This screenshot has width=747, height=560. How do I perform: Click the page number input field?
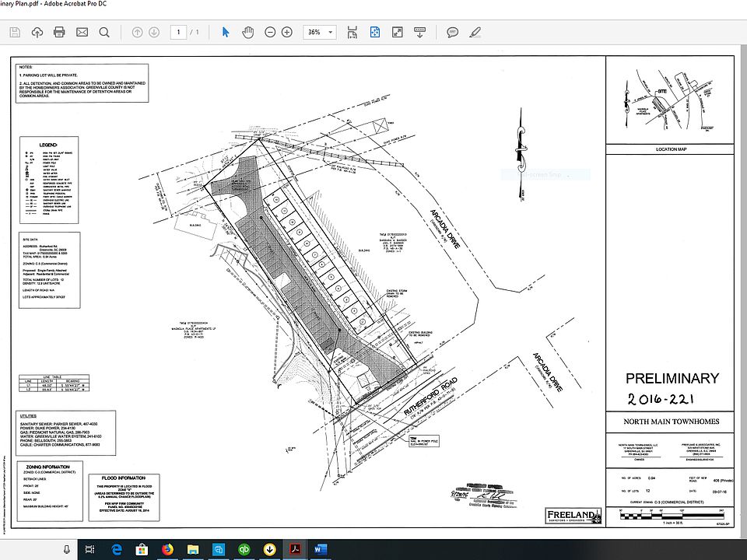pyautogui.click(x=180, y=32)
